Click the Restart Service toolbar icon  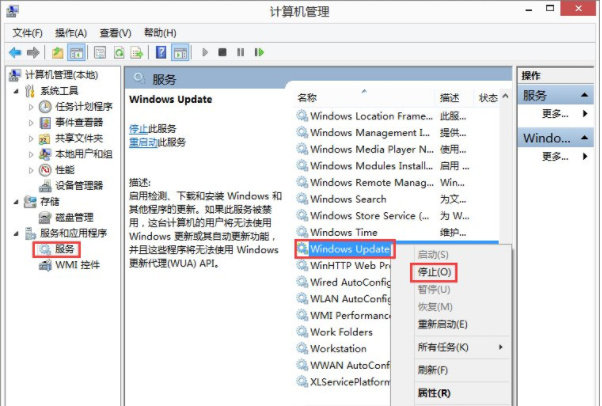(259, 52)
